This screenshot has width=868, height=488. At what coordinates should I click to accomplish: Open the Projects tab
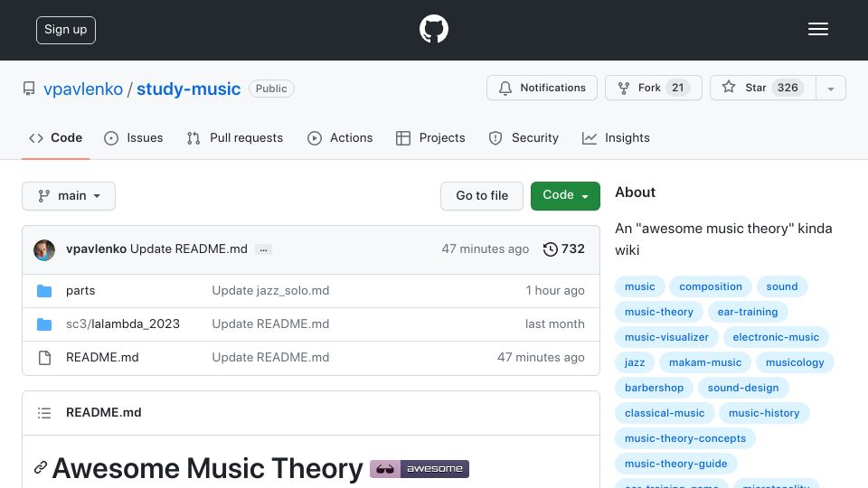430,137
